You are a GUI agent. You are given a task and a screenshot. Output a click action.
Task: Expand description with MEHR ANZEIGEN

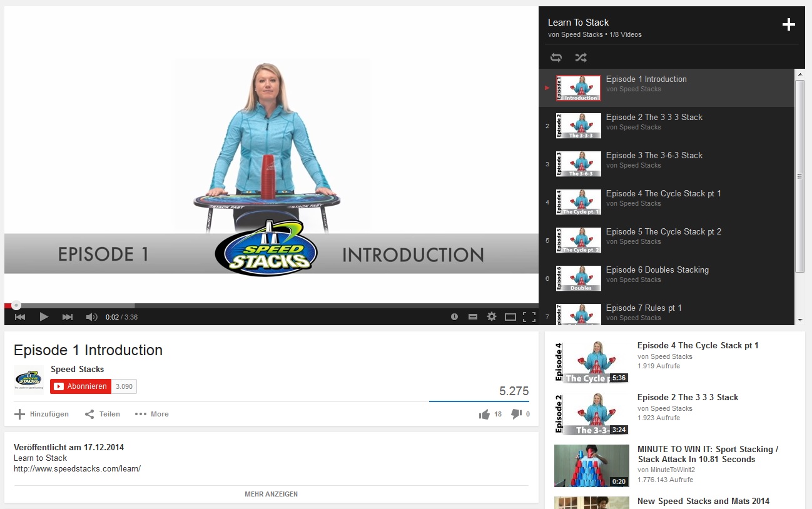(271, 494)
